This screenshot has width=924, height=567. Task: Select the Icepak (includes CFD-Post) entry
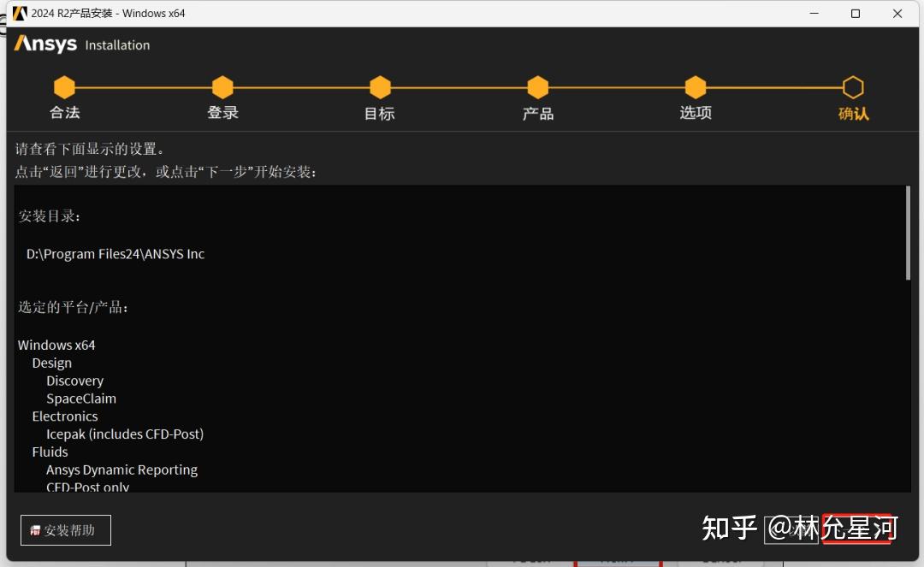[124, 434]
